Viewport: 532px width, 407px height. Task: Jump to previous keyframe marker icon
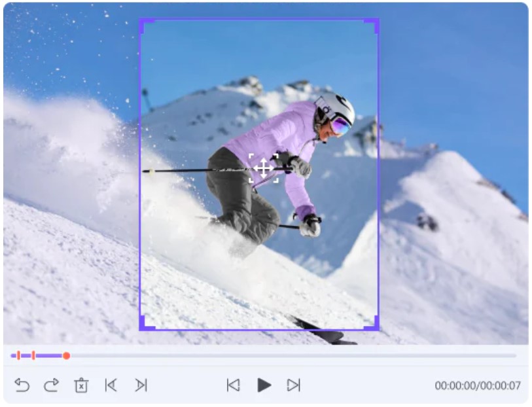click(111, 385)
